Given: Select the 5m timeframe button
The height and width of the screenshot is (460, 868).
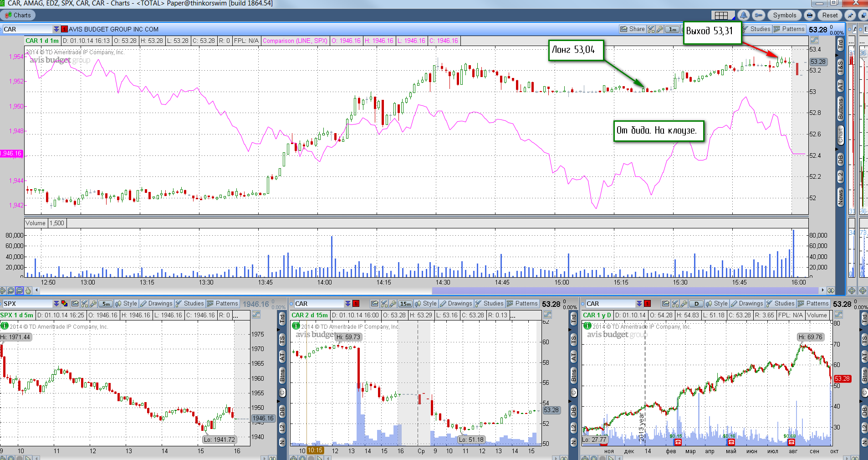Looking at the screenshot, I should 106,304.
